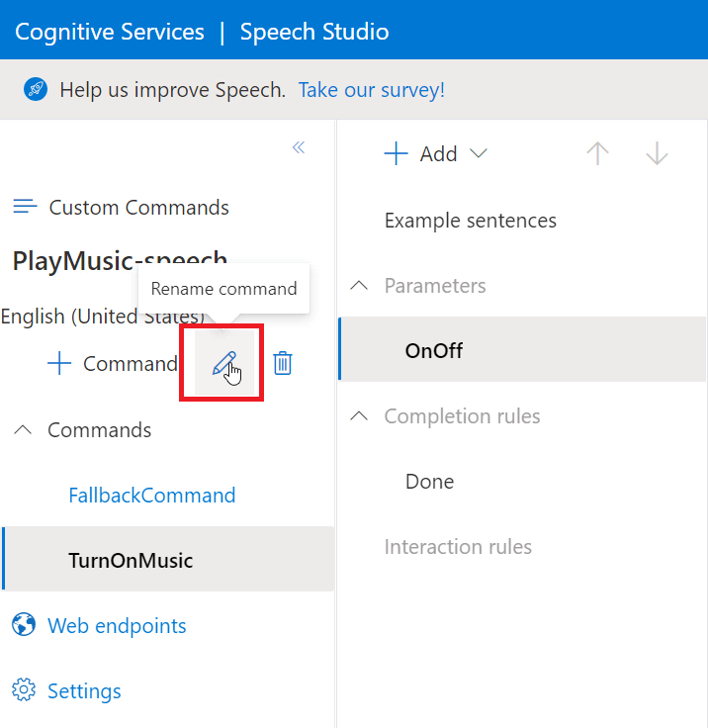Viewport: 708px width, 728px height.
Task: Open the Add dropdown chevron
Action: tap(479, 153)
